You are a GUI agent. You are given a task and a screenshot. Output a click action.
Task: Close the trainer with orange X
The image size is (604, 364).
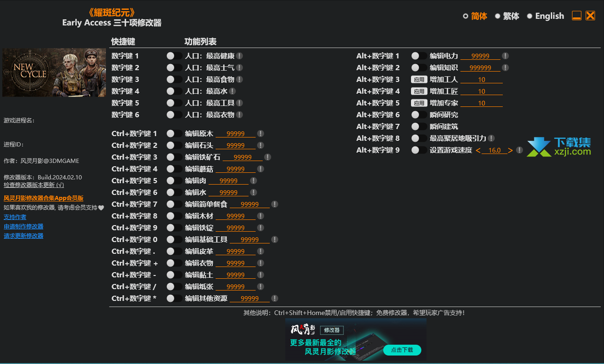(590, 16)
